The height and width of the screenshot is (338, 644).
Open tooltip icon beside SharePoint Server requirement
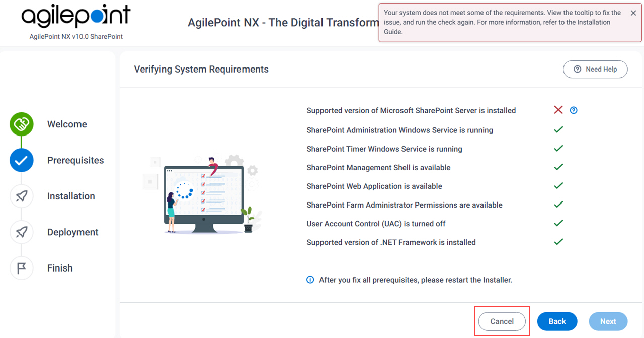click(x=574, y=110)
